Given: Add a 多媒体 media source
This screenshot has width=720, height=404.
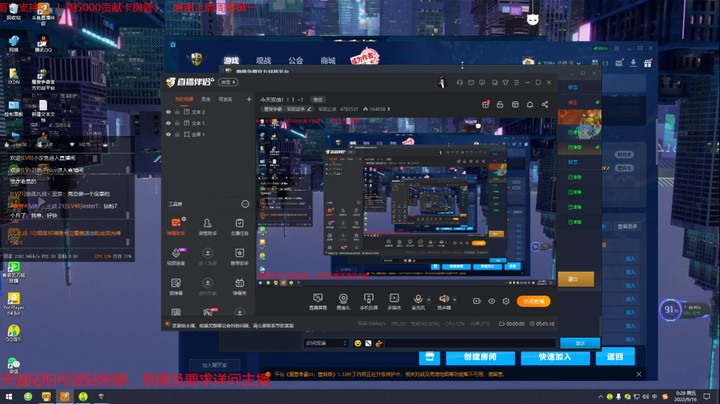Looking at the screenshot, I should [394, 301].
